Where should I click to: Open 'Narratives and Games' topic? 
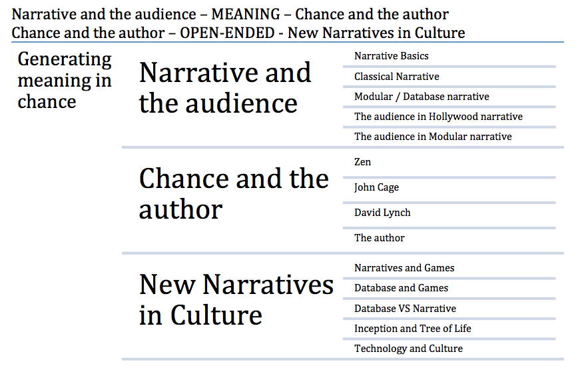pyautogui.click(x=404, y=268)
